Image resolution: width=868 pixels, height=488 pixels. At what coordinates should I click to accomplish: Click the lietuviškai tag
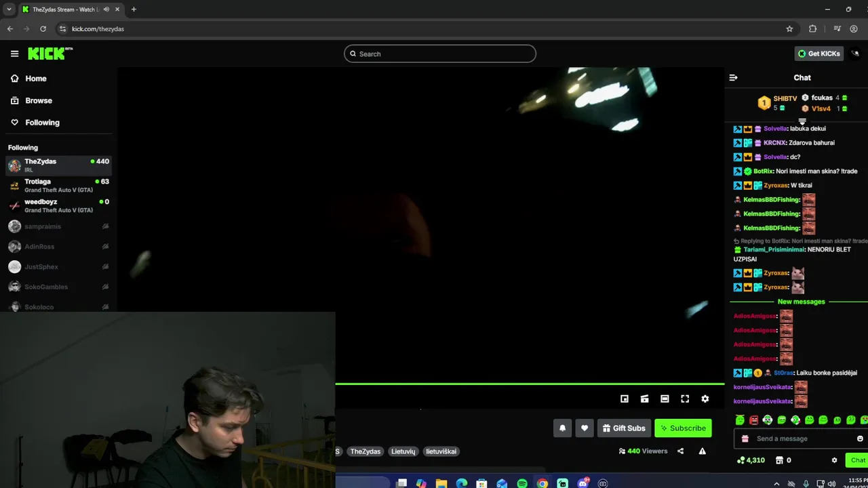(441, 451)
